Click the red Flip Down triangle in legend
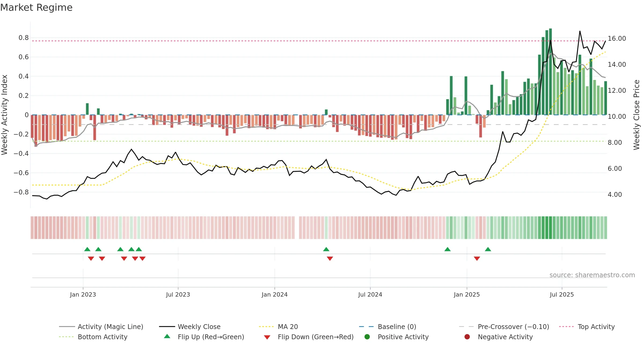Image resolution: width=644 pixels, height=362 pixels. click(267, 337)
